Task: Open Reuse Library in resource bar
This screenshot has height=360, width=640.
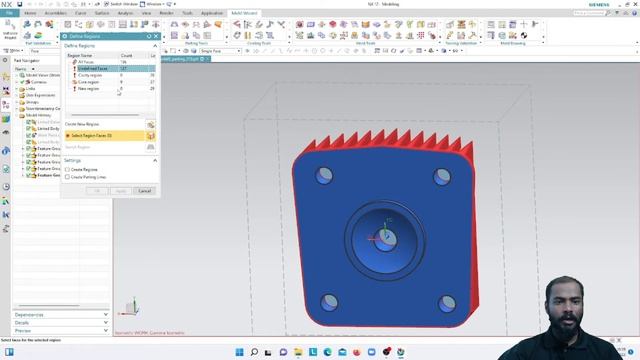Action: tap(6, 119)
